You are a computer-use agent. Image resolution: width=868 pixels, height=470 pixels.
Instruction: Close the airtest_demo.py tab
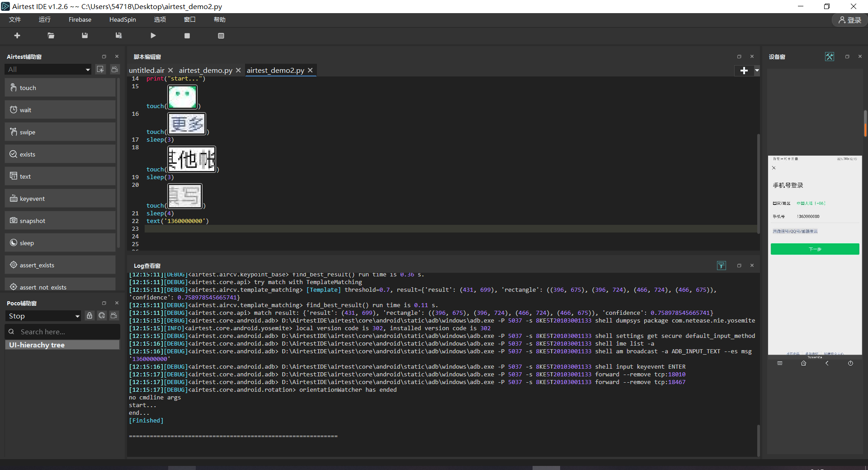pos(238,70)
